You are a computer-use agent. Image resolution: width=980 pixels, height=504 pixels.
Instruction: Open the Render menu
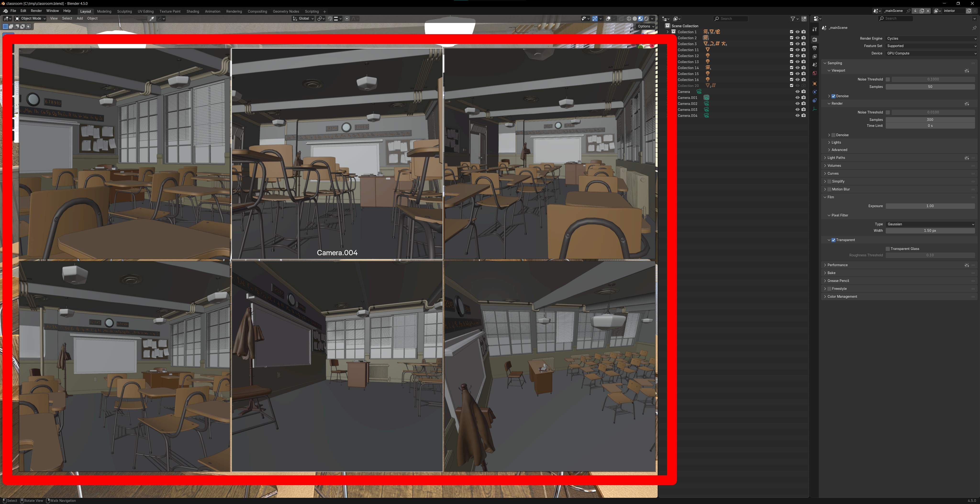point(36,11)
